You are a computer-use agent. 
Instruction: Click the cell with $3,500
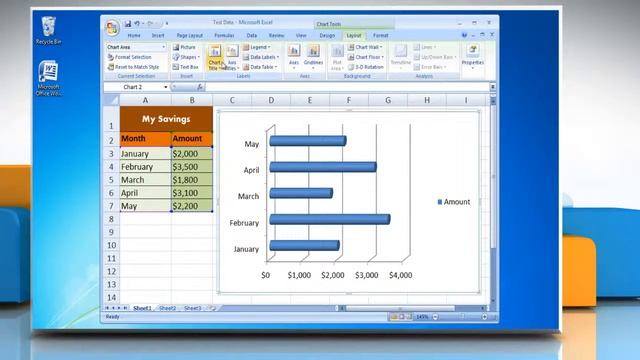point(192,167)
